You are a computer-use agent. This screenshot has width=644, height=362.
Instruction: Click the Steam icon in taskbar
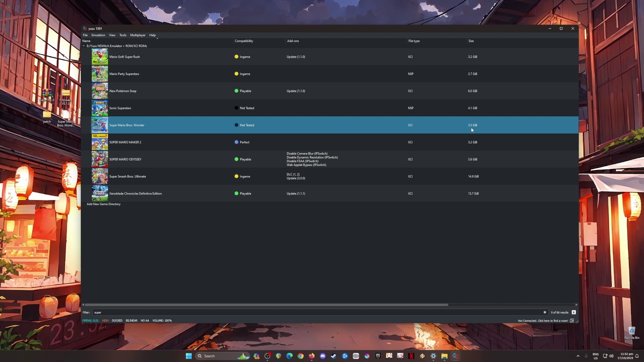pyautogui.click(x=334, y=356)
